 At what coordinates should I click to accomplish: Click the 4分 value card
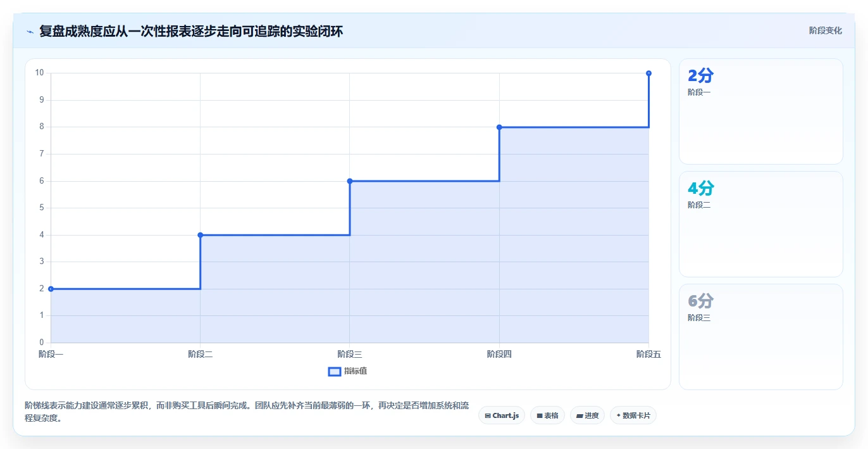pos(760,224)
